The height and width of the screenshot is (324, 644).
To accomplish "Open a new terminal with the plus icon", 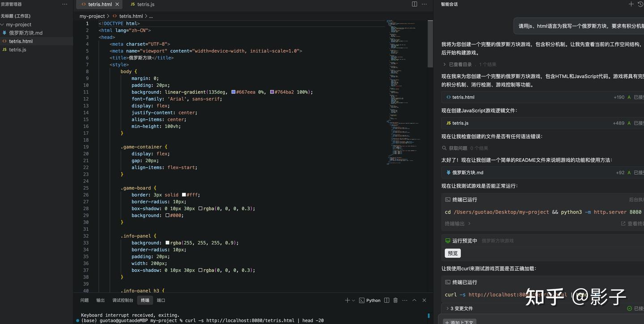I will (347, 300).
